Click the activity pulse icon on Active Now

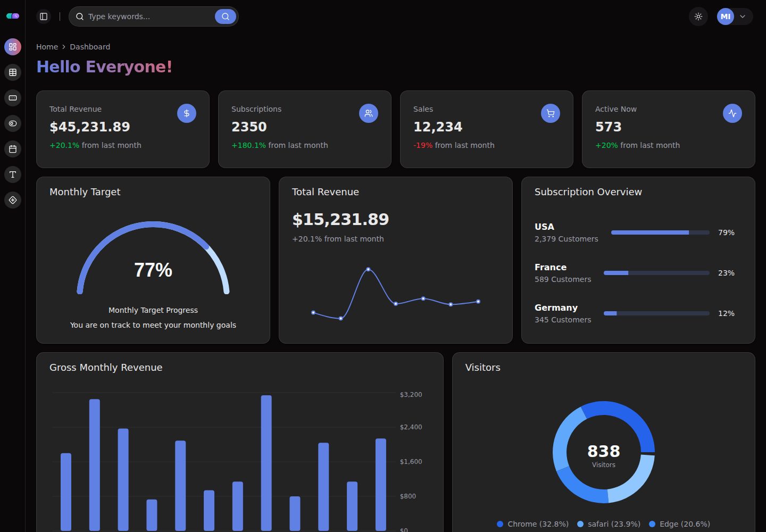click(x=732, y=113)
